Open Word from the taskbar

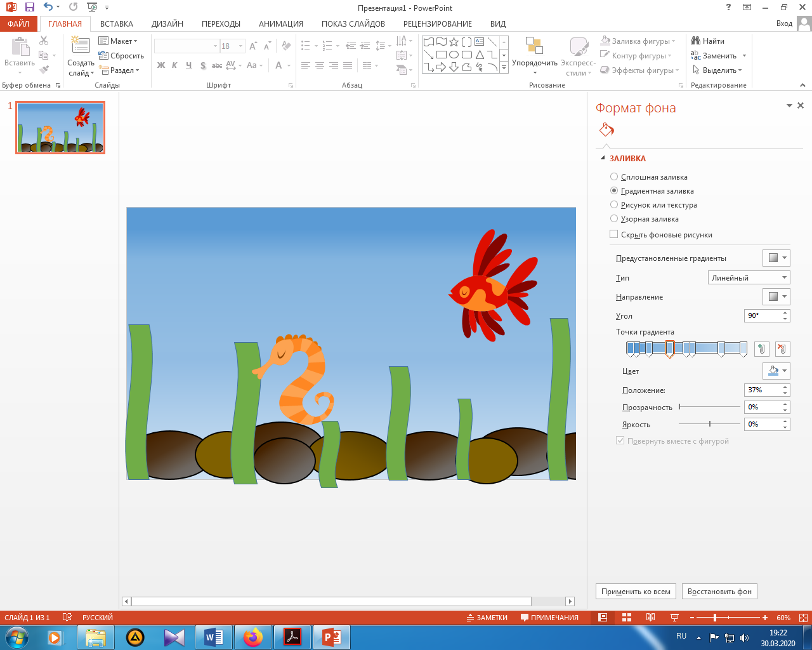[214, 637]
